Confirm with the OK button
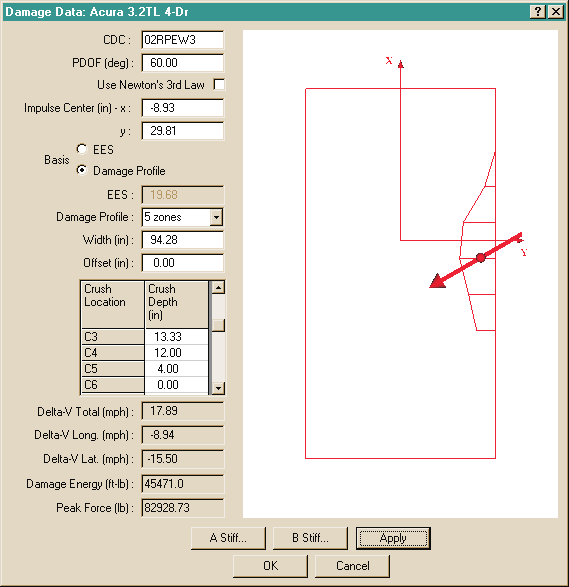 [x=270, y=566]
